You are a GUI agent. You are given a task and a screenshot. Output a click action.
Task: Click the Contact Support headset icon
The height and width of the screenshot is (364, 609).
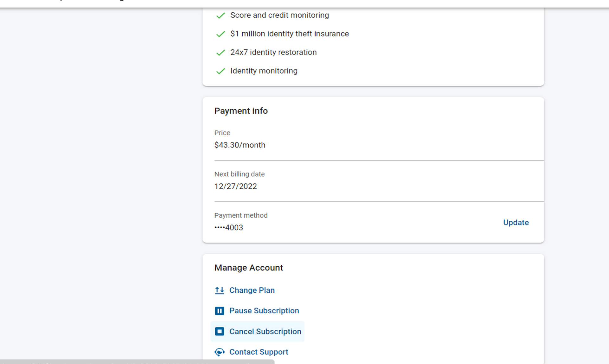pos(219,352)
